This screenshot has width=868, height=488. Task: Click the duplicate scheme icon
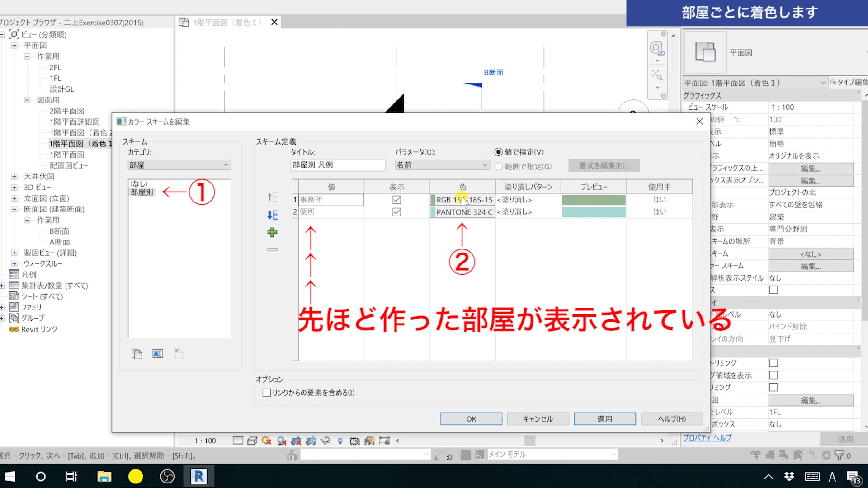coord(137,354)
